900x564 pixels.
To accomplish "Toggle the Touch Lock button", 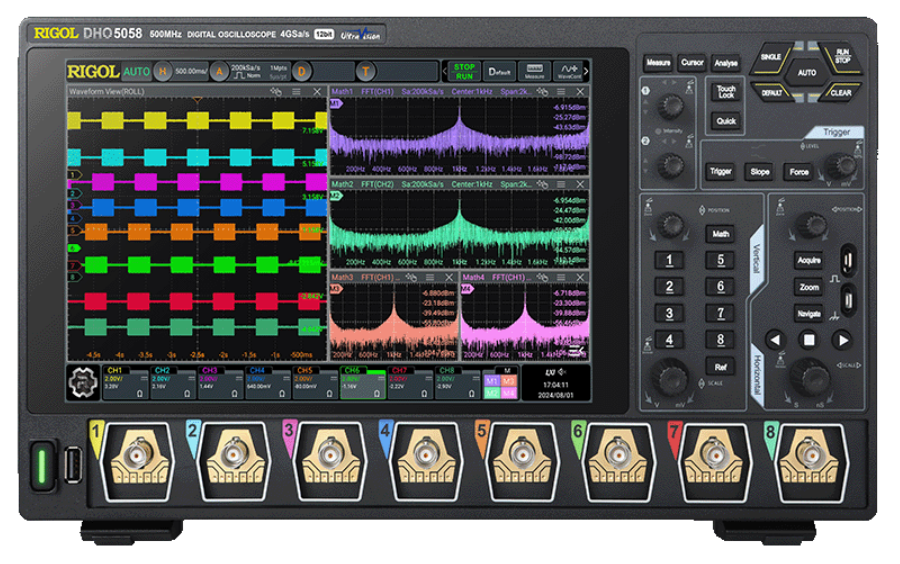I will click(x=726, y=92).
